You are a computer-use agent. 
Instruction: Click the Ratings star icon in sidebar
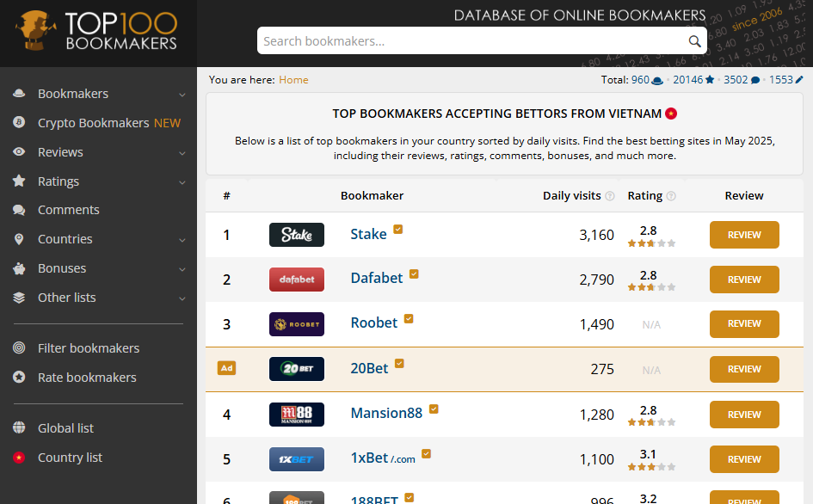pos(19,181)
